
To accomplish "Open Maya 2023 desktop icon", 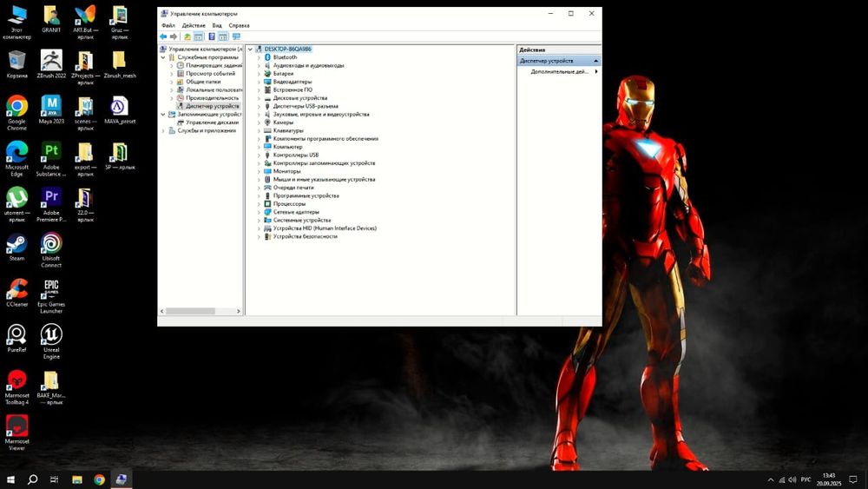I will (51, 109).
